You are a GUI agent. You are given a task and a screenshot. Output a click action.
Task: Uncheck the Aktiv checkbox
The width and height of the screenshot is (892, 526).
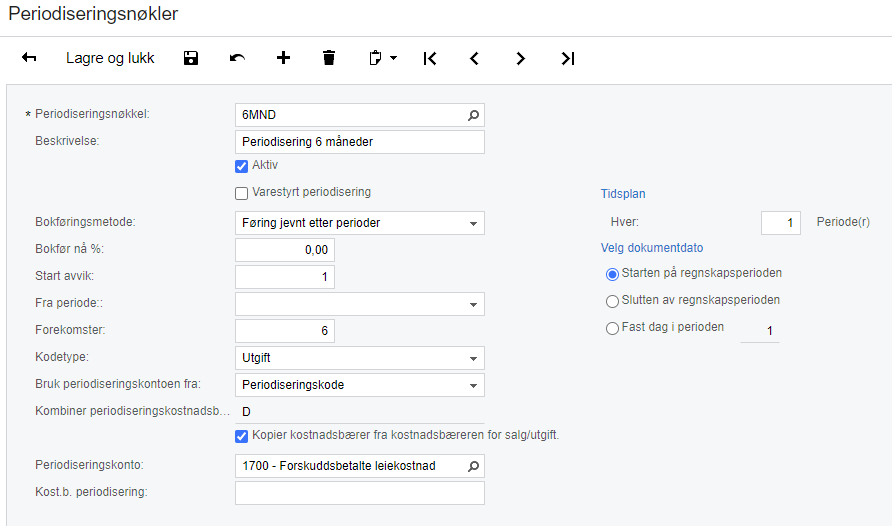pos(241,166)
